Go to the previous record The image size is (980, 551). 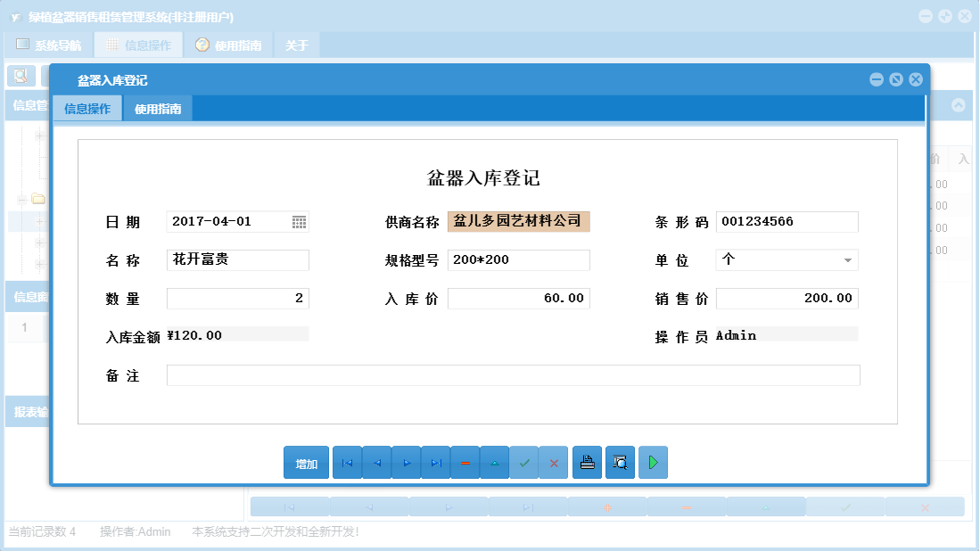point(376,462)
